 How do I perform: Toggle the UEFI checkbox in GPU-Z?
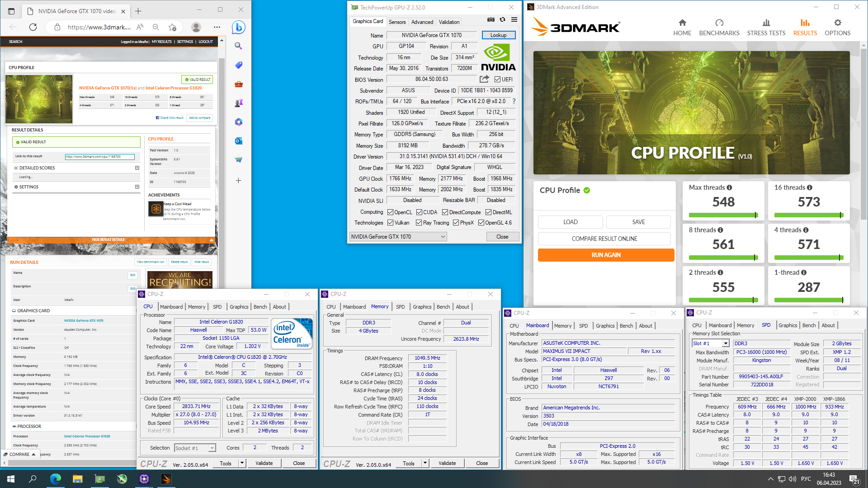pyautogui.click(x=497, y=80)
